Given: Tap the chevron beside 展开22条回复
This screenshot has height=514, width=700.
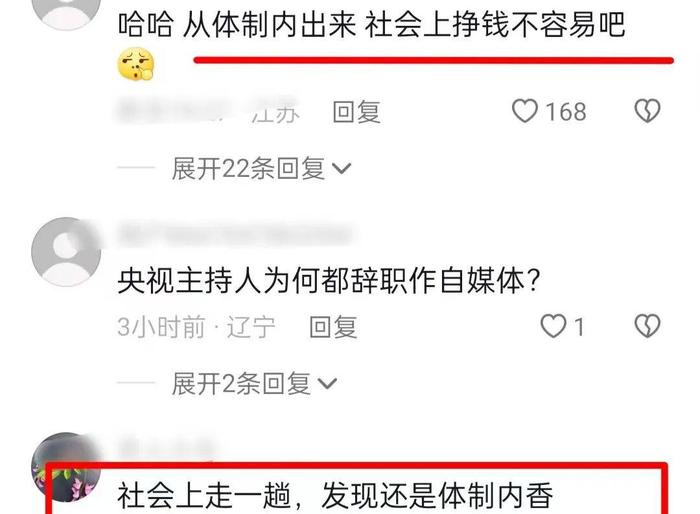Looking at the screenshot, I should (342, 169).
